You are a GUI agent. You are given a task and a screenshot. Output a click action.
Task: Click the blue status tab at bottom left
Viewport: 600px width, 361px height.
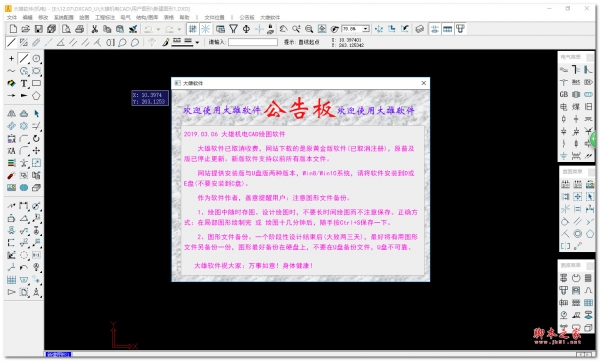pos(58,354)
